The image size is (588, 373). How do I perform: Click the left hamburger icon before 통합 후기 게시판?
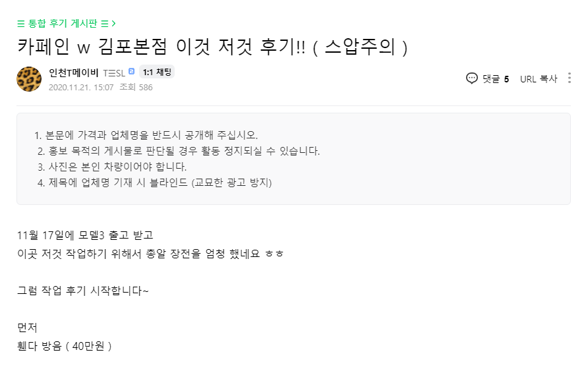click(21, 24)
